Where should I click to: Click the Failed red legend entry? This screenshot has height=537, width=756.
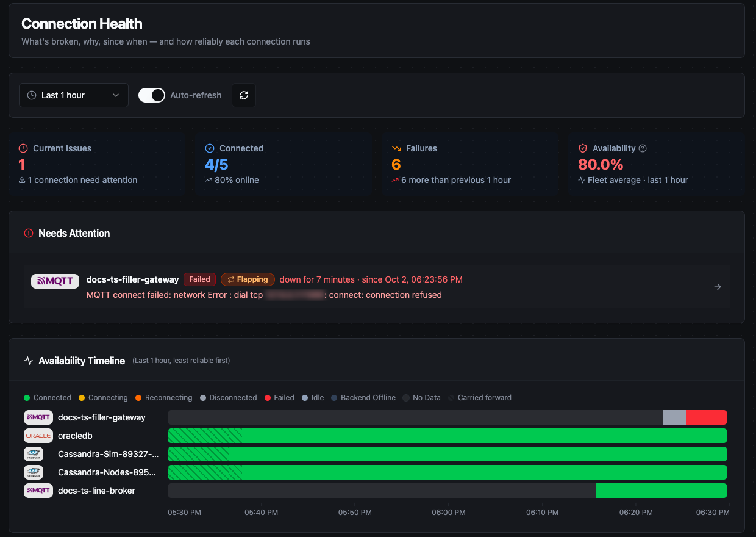tap(279, 398)
